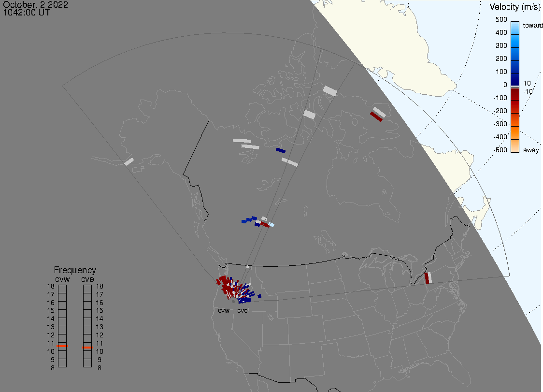Click the date text "October, 2 2022"
Screen dimensions: 543x392
36,4
